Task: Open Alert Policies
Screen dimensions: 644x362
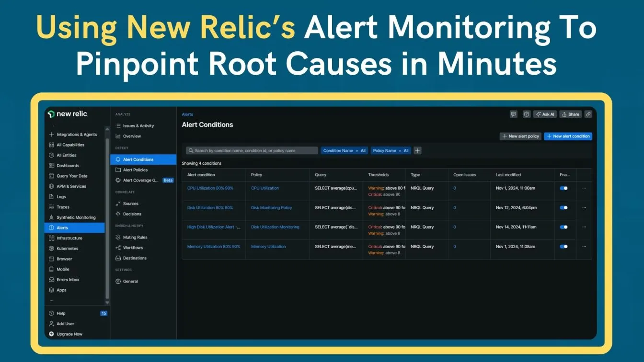Action: pyautogui.click(x=132, y=170)
